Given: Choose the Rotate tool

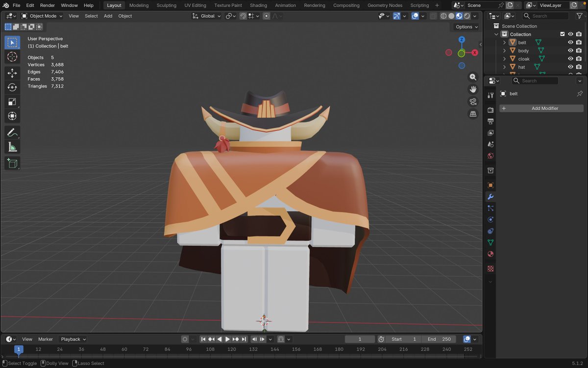Looking at the screenshot, I should click(12, 87).
